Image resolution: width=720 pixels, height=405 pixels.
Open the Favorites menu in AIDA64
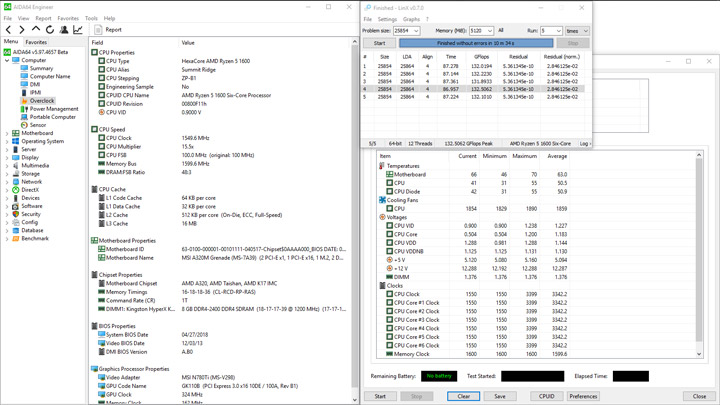tap(68, 18)
